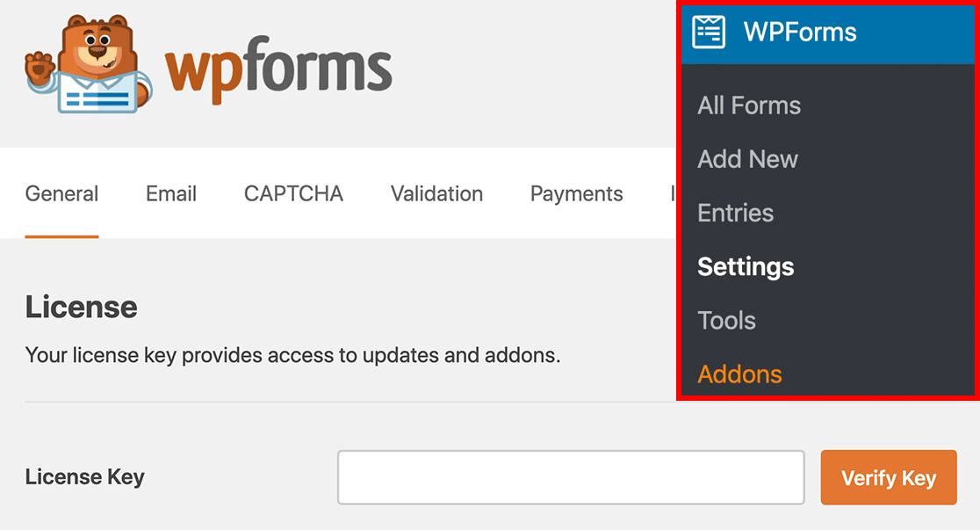Open the CAPTCHA settings tab
The width and height of the screenshot is (980, 530).
292,193
